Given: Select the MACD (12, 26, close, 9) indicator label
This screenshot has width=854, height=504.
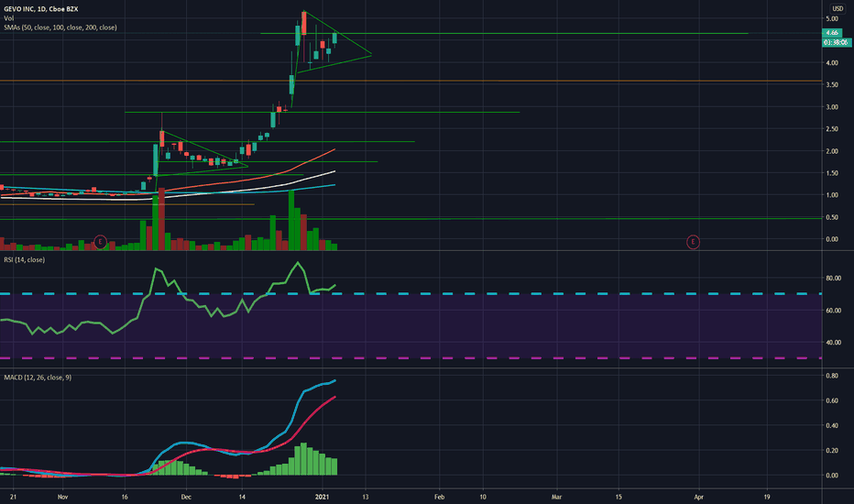Looking at the screenshot, I should (38, 378).
